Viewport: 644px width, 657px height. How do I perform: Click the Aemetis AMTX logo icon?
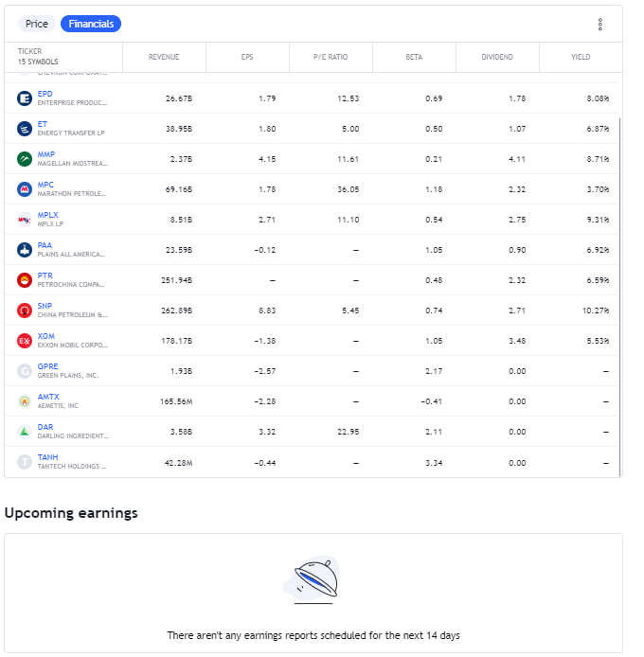[25, 401]
